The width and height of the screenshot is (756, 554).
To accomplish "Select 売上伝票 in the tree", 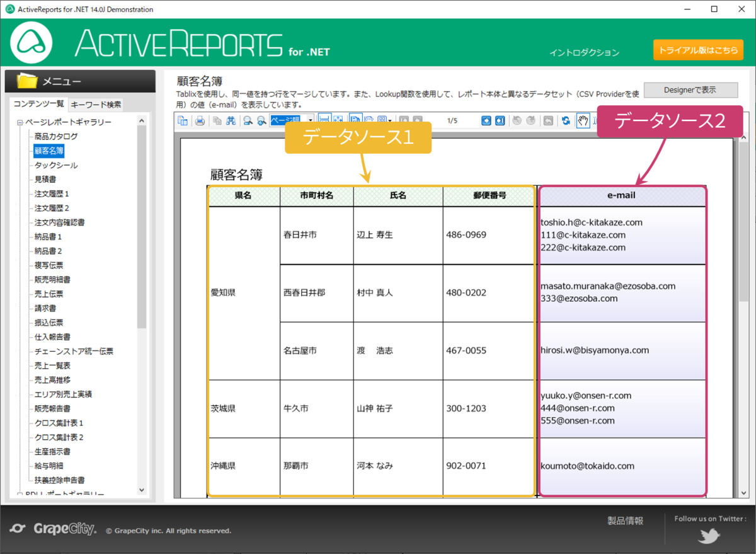I will coord(49,294).
